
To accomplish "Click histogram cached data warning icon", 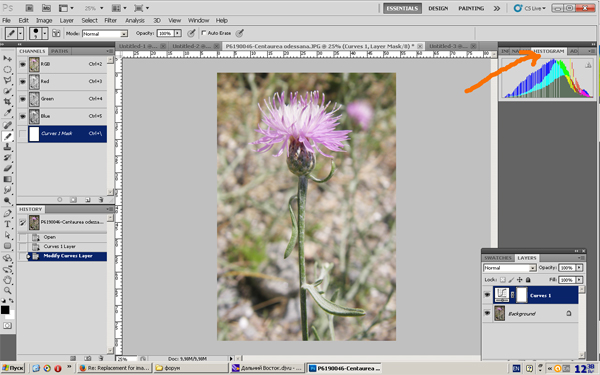I will (x=588, y=65).
